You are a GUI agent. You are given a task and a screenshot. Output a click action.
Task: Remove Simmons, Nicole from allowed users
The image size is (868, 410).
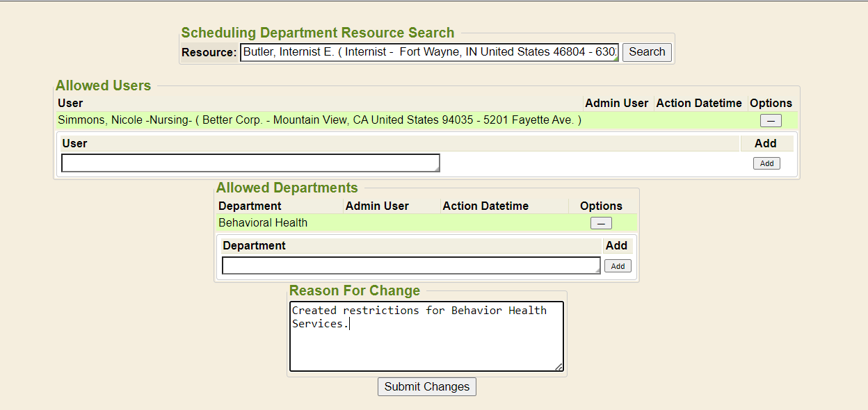click(x=770, y=121)
